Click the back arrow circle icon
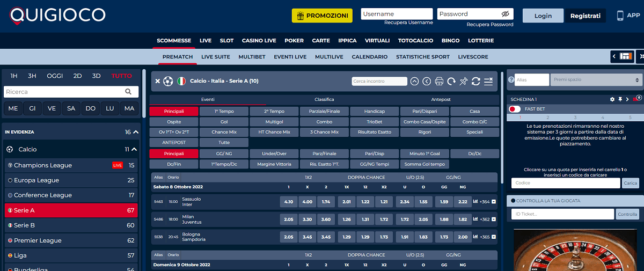 click(x=427, y=81)
